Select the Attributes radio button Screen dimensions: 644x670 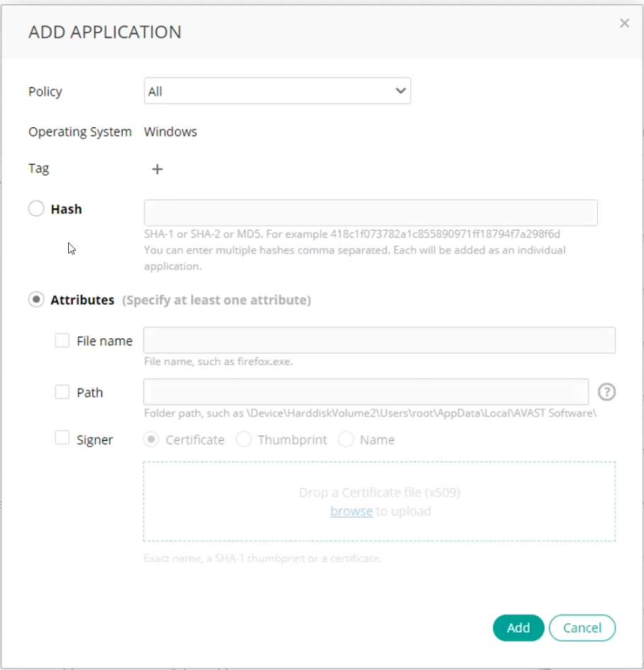36,300
